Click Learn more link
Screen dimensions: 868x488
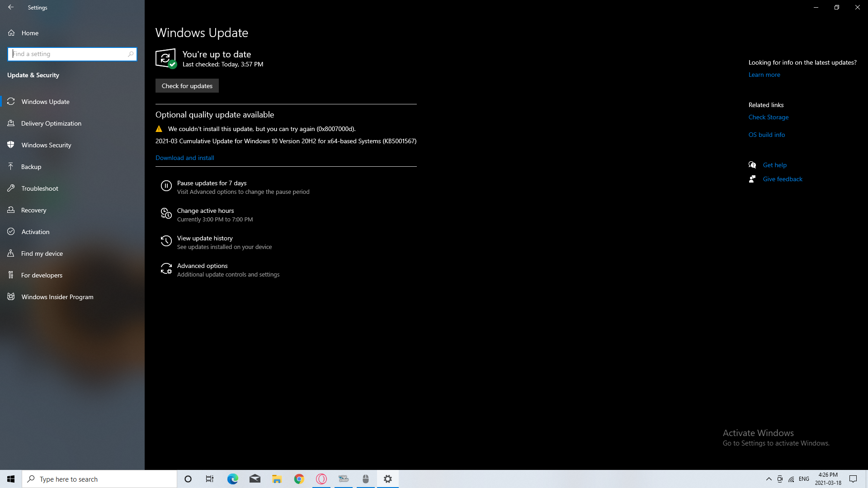coord(764,75)
